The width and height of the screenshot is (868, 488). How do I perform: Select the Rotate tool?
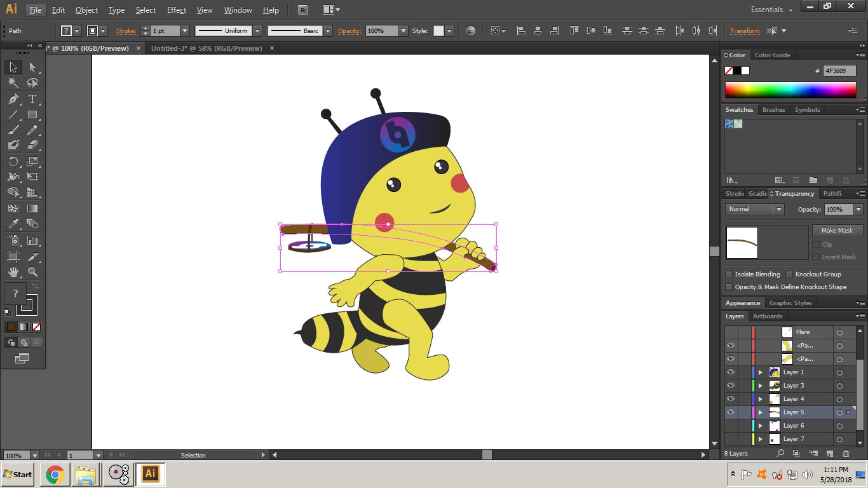click(13, 161)
